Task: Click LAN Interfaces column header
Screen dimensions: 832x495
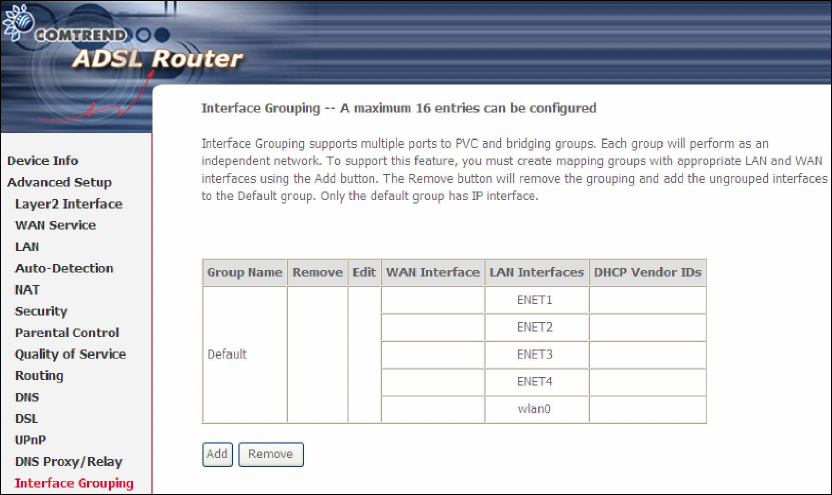Action: [x=536, y=273]
